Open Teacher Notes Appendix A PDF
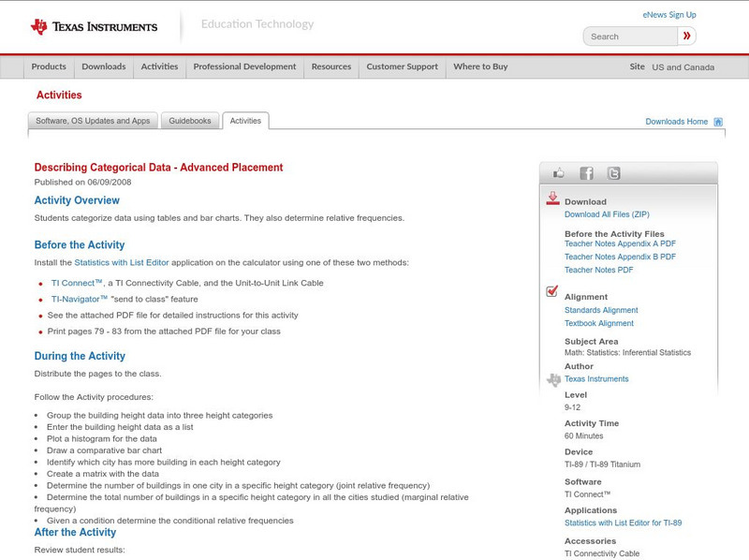Image resolution: width=749 pixels, height=560 pixels. coord(620,244)
